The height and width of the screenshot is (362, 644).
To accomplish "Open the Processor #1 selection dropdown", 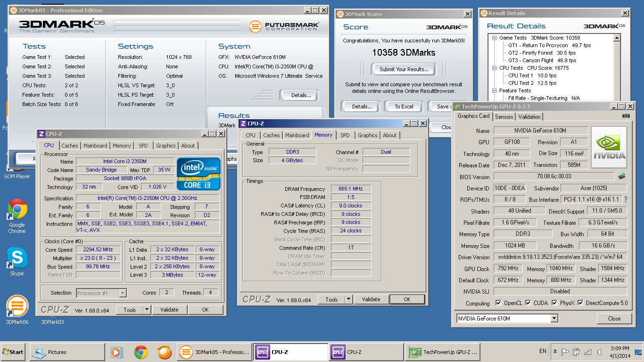I will 123,293.
